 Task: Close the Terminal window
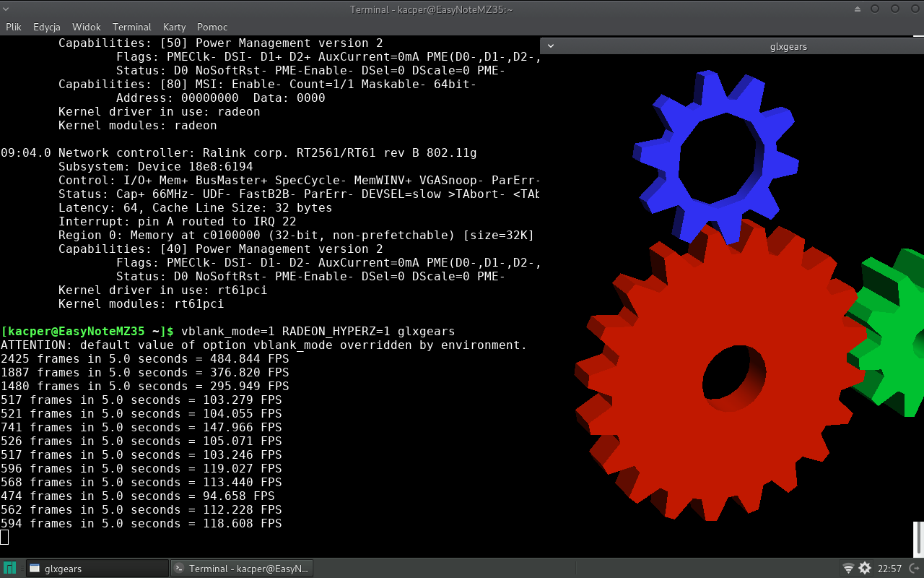click(914, 9)
